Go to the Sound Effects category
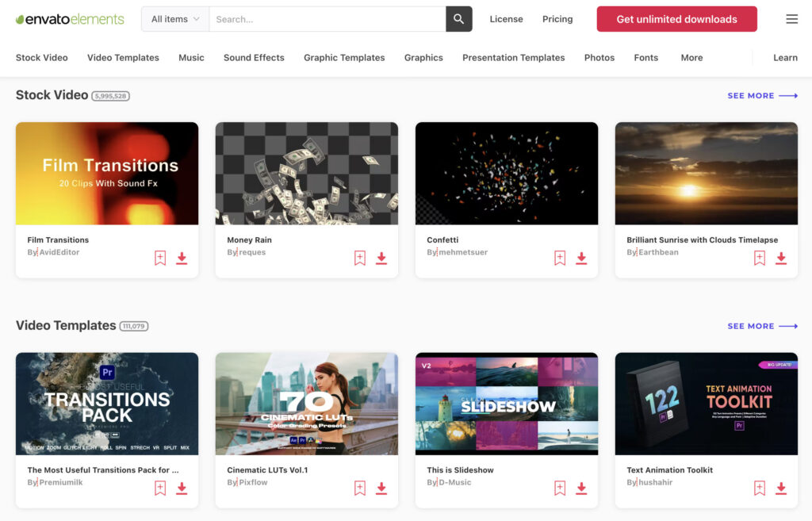This screenshot has height=521, width=812. [x=254, y=57]
